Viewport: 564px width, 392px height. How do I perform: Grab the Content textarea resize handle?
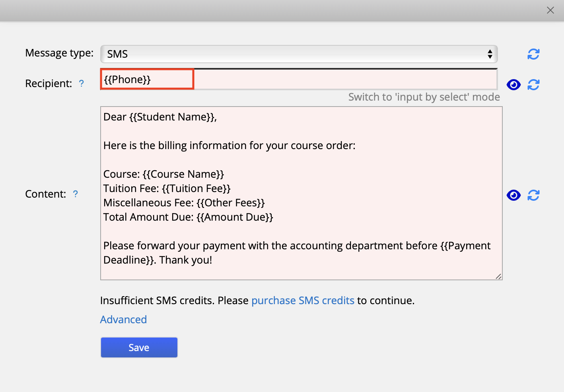coord(498,276)
